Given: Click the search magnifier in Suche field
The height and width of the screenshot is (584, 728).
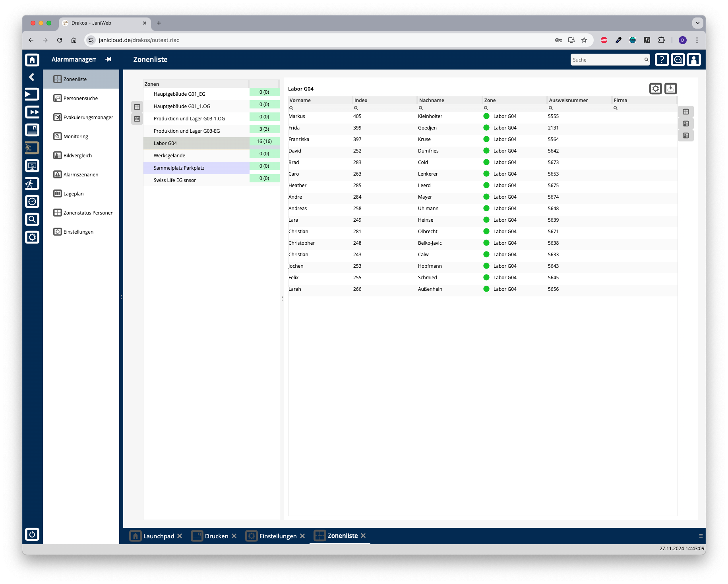Looking at the screenshot, I should tap(646, 60).
